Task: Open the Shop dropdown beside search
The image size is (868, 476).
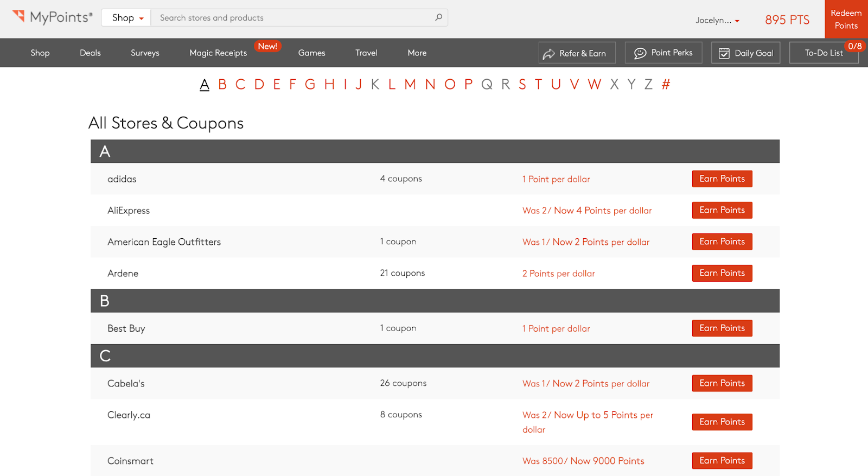Action: (x=126, y=17)
